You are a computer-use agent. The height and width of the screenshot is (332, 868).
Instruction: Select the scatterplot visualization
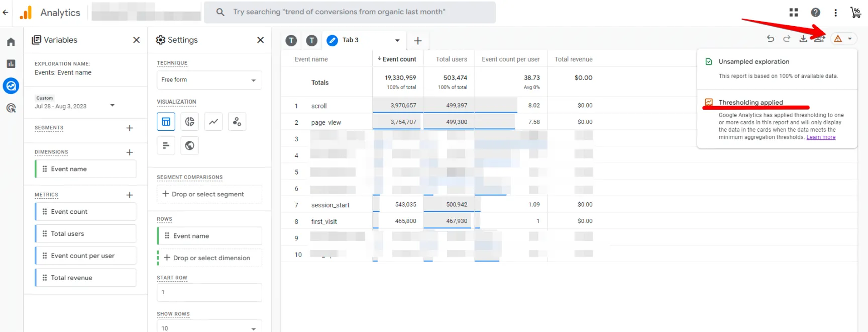click(x=237, y=122)
